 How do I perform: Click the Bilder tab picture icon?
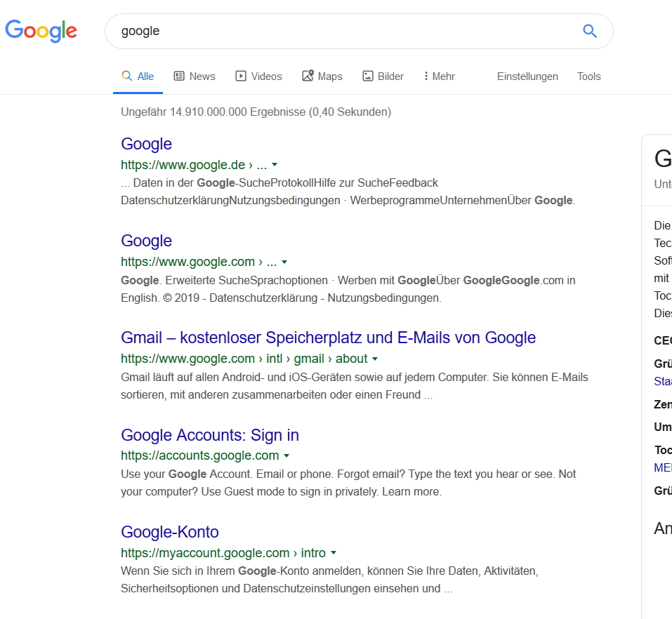[x=368, y=76]
